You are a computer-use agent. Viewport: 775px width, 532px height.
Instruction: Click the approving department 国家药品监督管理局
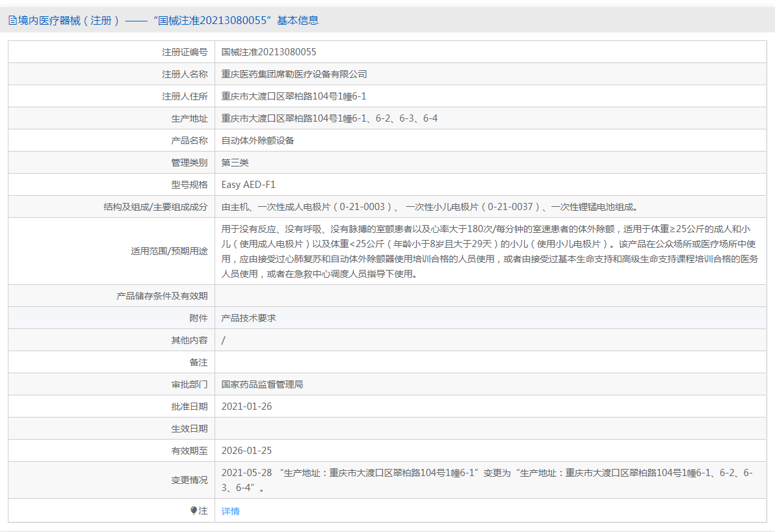pos(262,384)
